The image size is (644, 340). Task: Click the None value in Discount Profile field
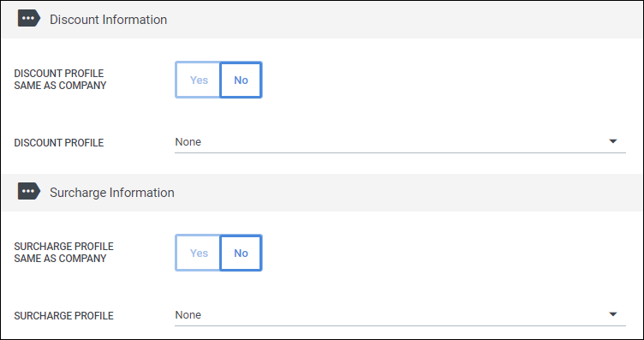pyautogui.click(x=188, y=142)
